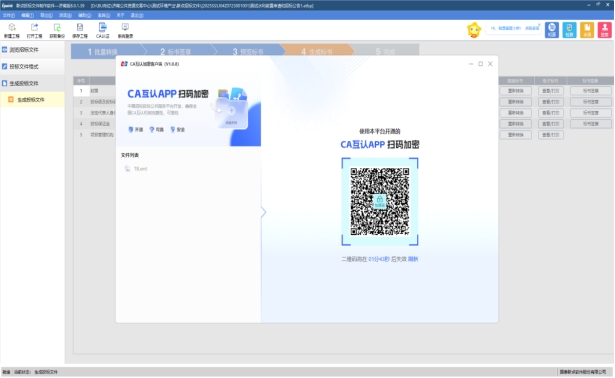Screen dimensions: 615x378
Task: Switch to step 1 批量转换 tab
Action: (x=106, y=51)
